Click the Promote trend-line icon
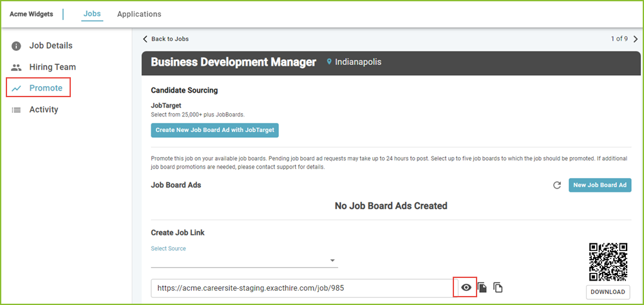This screenshot has width=644, height=305. (x=17, y=88)
